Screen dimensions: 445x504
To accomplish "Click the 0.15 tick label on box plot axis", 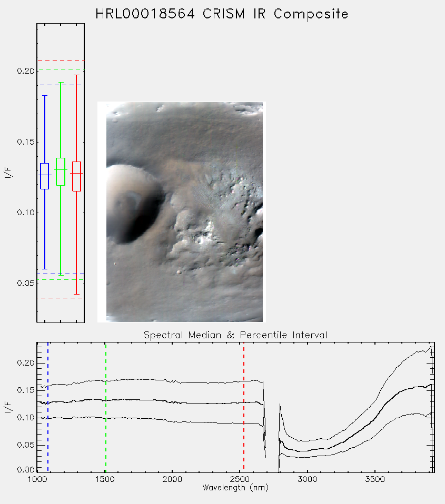I will [x=26, y=142].
